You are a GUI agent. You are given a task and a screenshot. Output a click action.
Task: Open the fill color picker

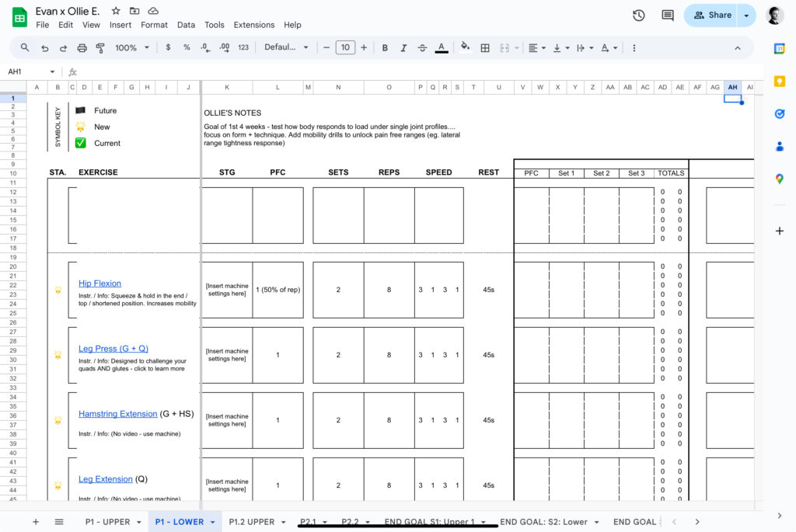465,47
